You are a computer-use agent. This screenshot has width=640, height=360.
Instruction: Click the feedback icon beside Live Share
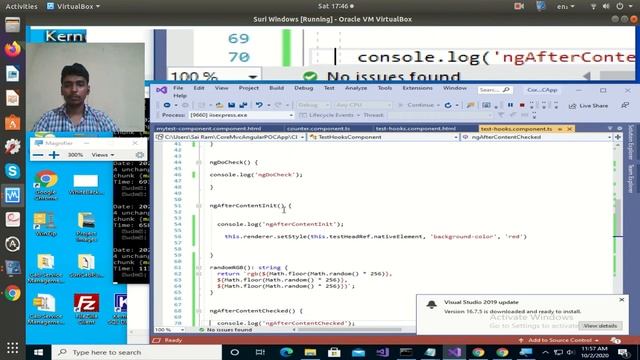point(625,105)
